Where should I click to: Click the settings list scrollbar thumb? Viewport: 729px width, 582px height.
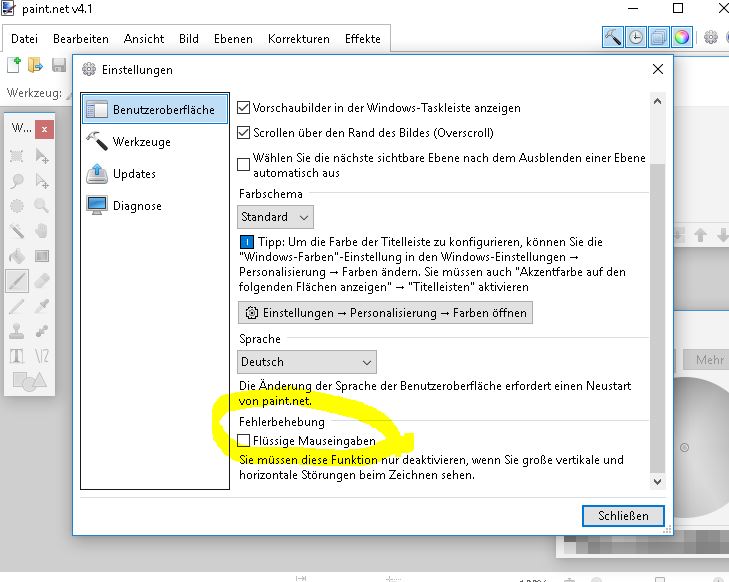(657, 318)
